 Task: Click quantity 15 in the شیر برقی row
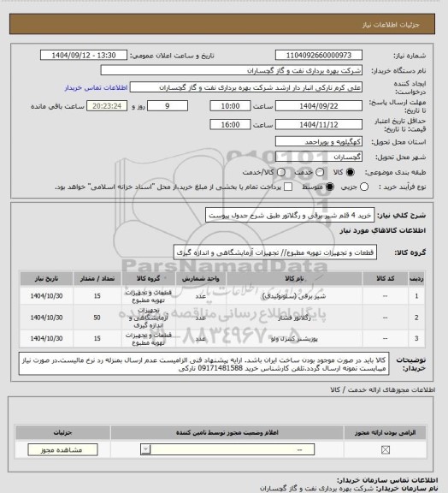97,296
